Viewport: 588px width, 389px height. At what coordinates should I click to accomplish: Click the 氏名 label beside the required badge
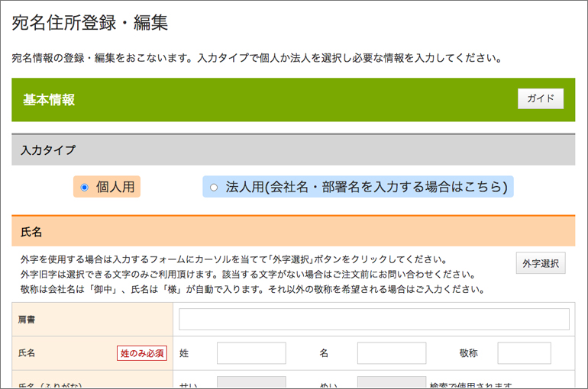pyautogui.click(x=27, y=353)
